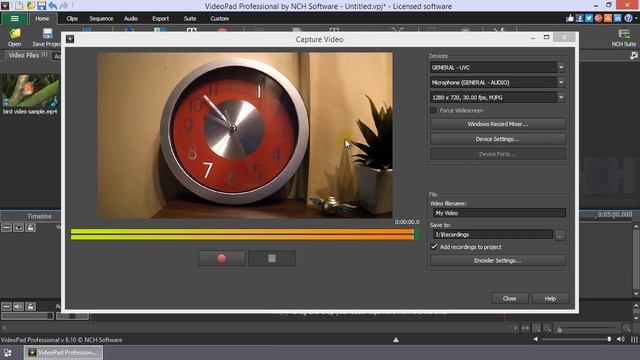Click the LinkedIn share icon

pos(618,18)
